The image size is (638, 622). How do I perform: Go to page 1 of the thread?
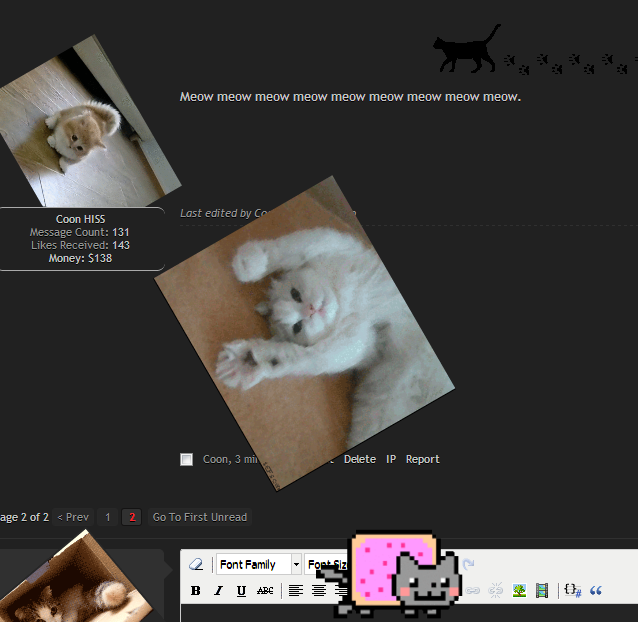click(108, 517)
